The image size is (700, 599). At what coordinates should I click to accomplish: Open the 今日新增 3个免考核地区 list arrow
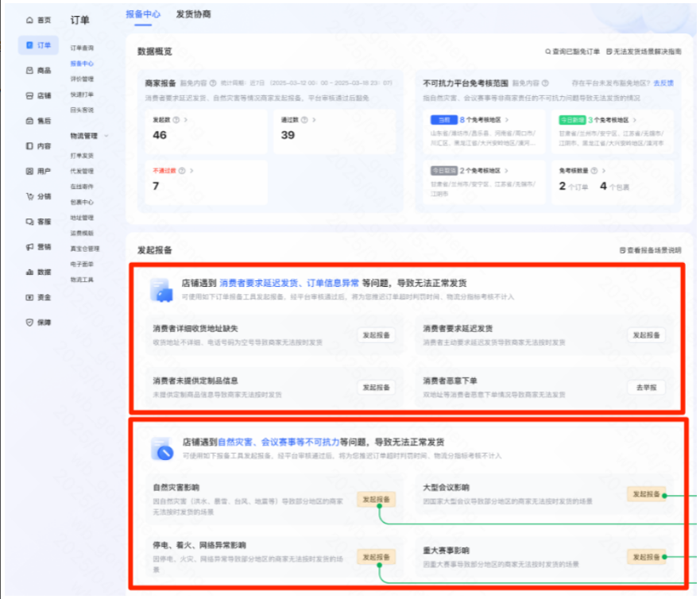(634, 120)
